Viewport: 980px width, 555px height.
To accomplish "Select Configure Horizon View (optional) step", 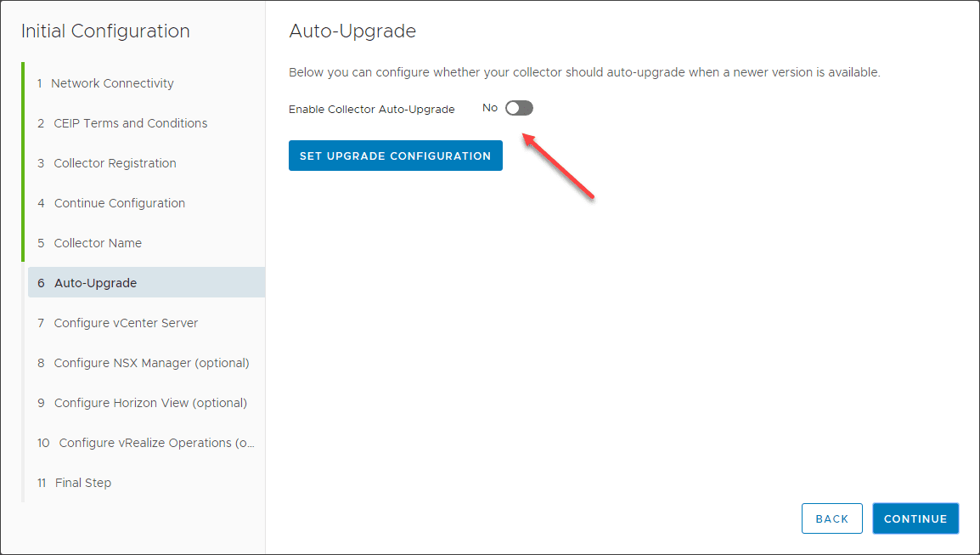I will click(x=150, y=403).
